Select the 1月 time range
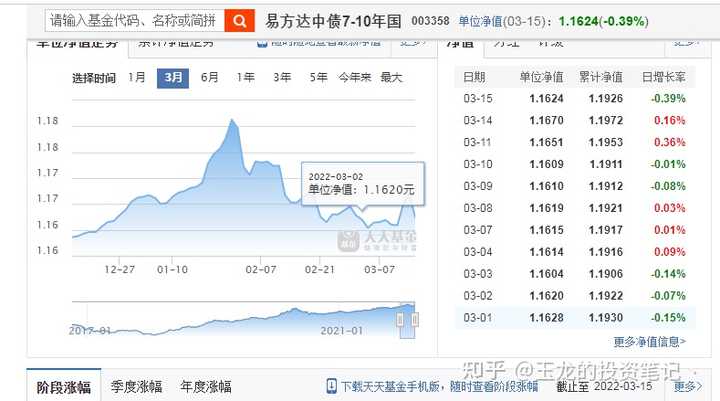720x401 pixels. coord(136,77)
